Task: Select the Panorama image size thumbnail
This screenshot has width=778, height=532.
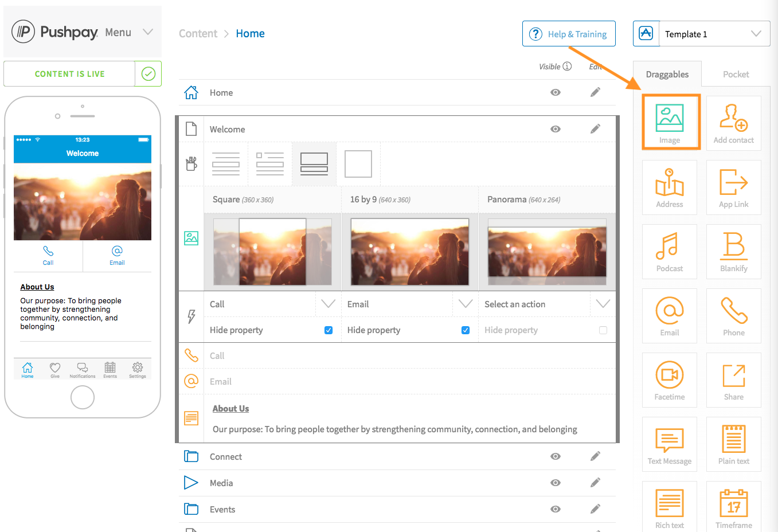Action: [546, 252]
